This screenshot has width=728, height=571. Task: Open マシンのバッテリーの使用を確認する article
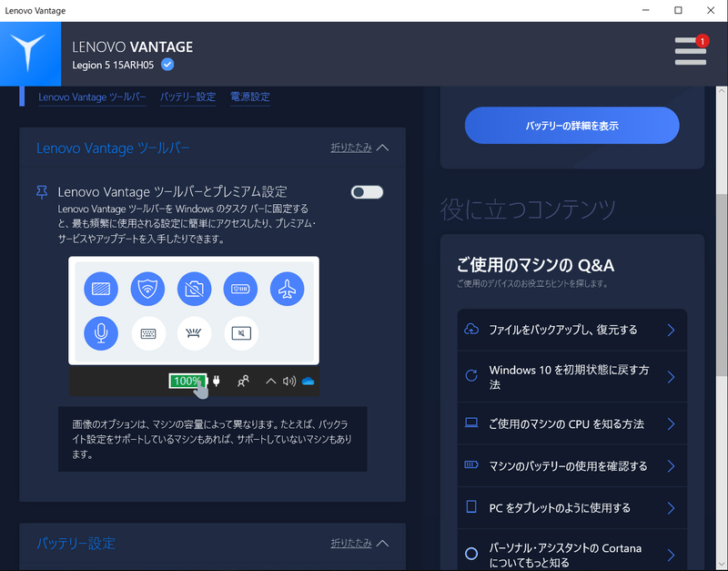pyautogui.click(x=572, y=466)
